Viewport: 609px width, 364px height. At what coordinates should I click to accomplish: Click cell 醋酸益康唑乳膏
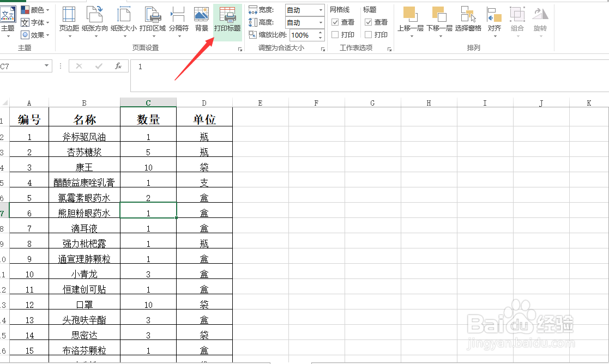coord(85,180)
